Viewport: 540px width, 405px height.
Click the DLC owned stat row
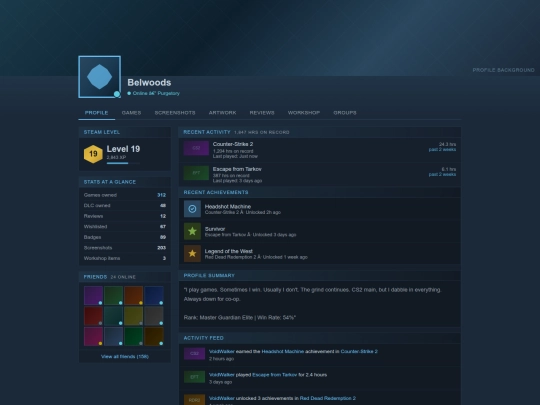pos(125,206)
